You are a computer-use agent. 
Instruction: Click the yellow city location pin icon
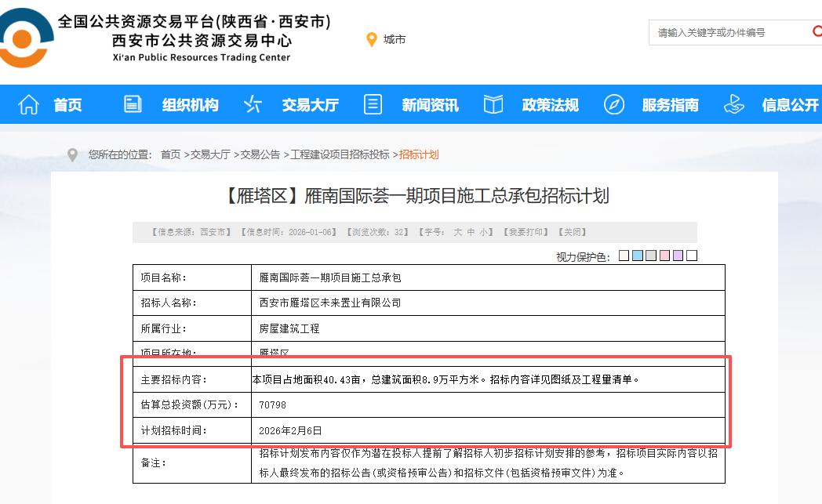click(372, 38)
